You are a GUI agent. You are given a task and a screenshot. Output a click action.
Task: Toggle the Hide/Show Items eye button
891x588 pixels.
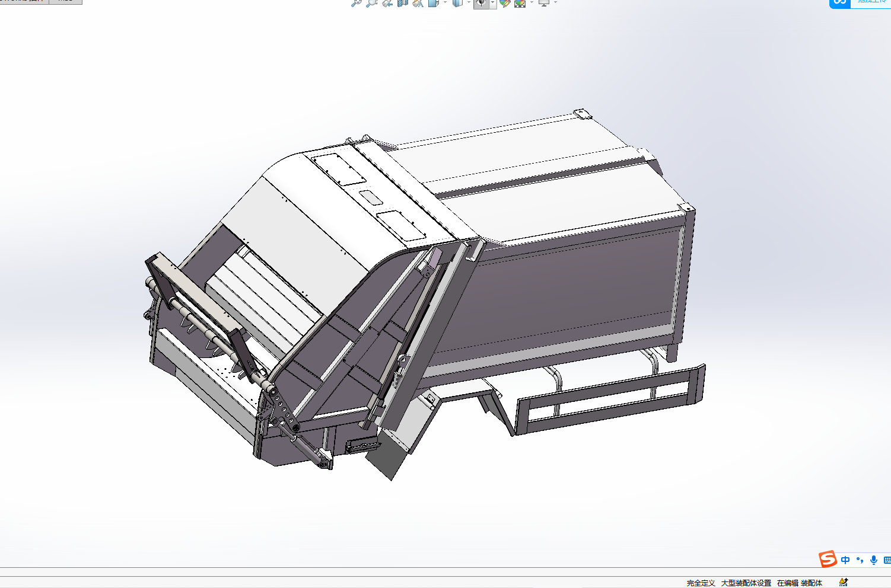(x=481, y=3)
